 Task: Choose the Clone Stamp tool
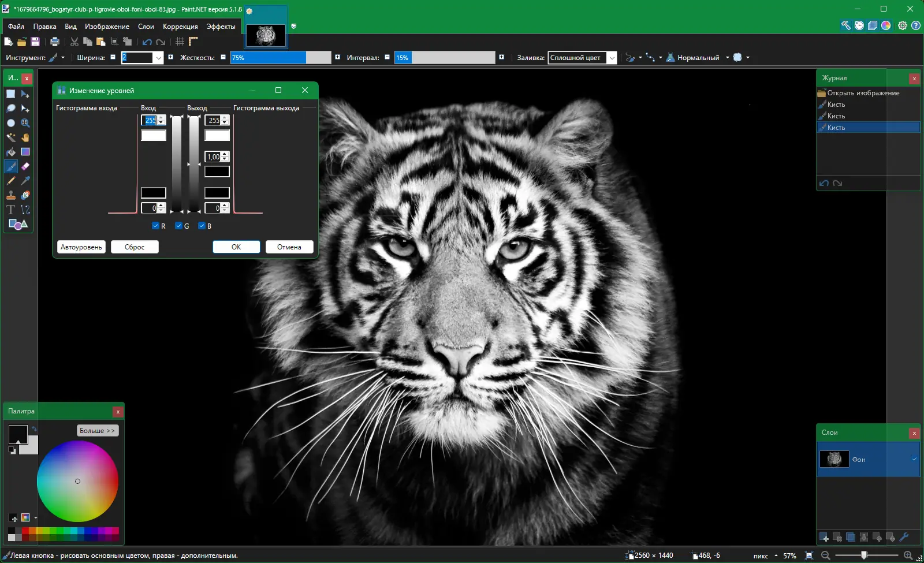11,195
